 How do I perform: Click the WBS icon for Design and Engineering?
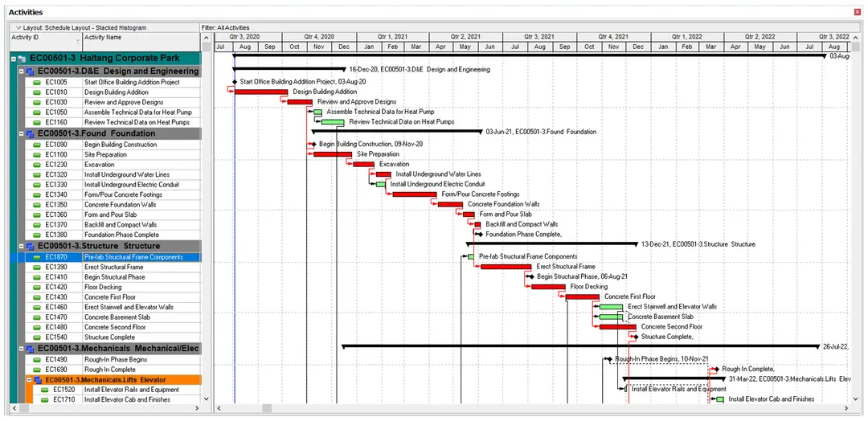click(30, 72)
